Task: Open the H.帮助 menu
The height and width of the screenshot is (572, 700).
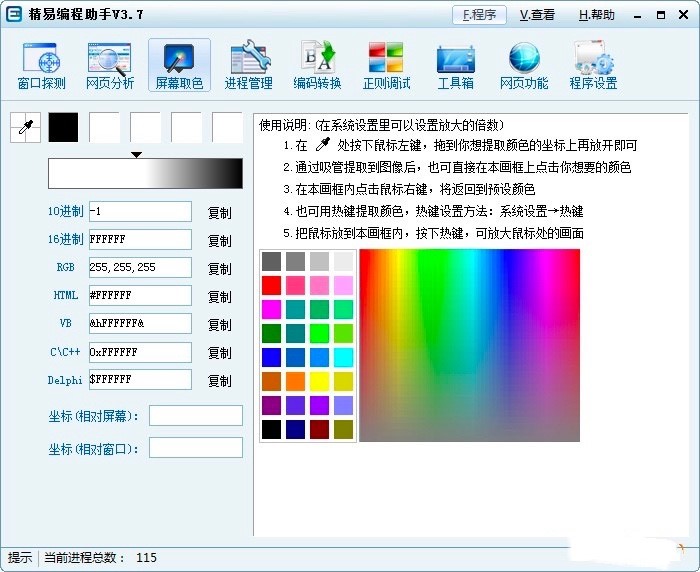Action: (597, 15)
